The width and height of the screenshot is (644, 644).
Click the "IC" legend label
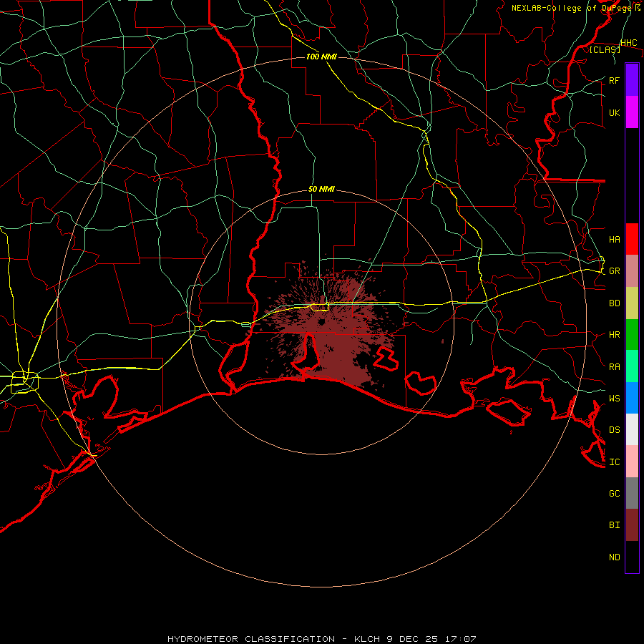[x=614, y=462]
